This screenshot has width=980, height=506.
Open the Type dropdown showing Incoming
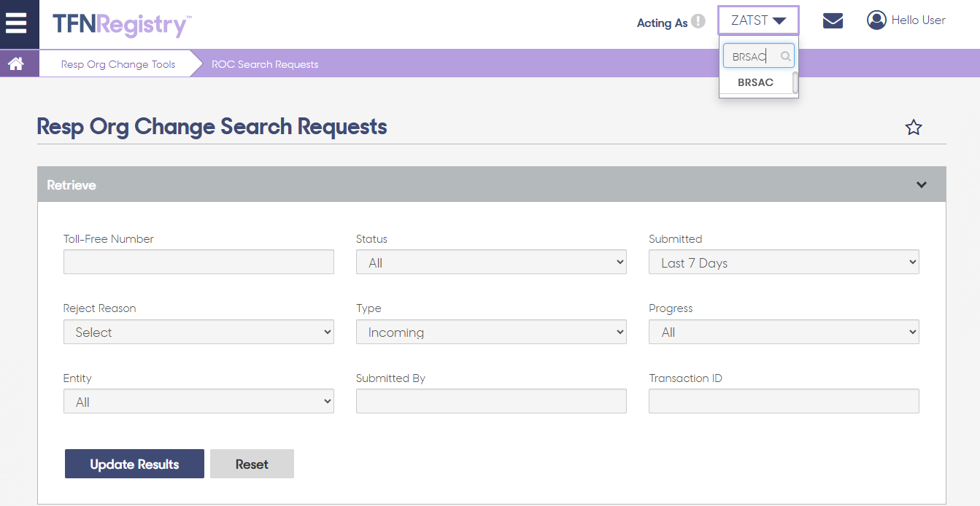coord(491,332)
